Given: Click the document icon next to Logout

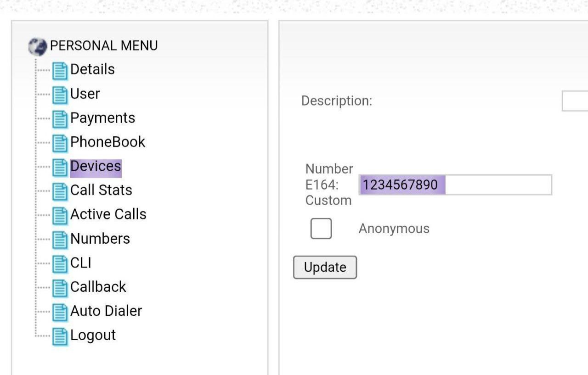Looking at the screenshot, I should tap(60, 336).
